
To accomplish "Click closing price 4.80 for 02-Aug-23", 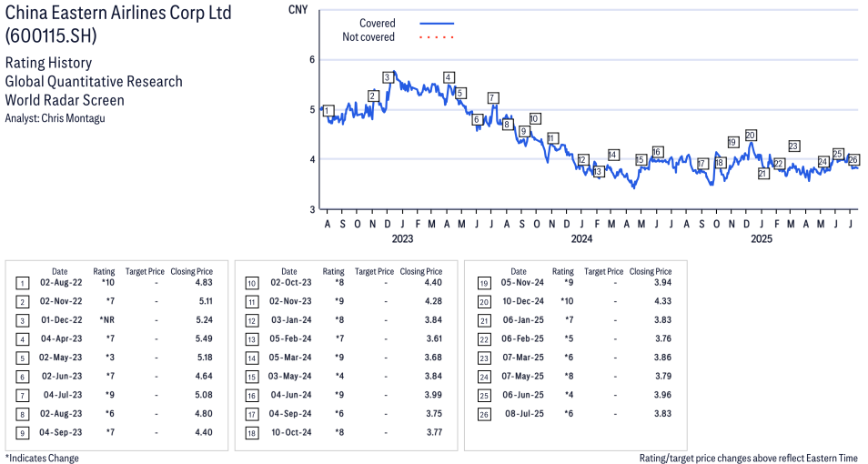I will coord(205,414).
